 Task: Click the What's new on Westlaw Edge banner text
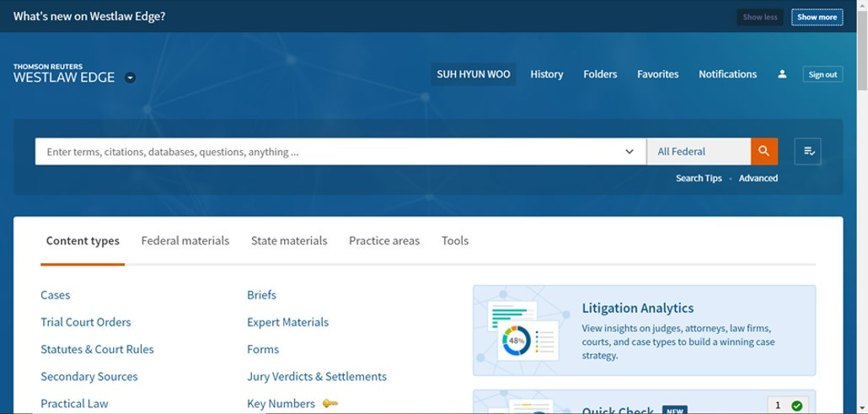[x=89, y=16]
